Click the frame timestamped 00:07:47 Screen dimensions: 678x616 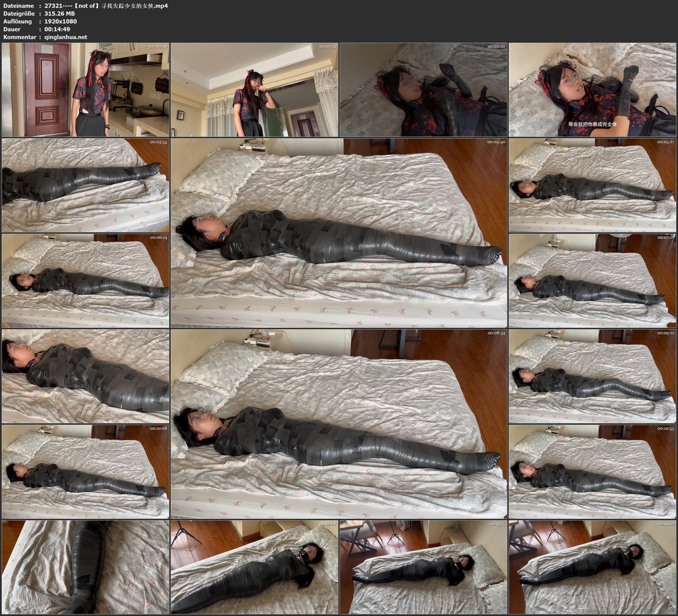pos(85,376)
